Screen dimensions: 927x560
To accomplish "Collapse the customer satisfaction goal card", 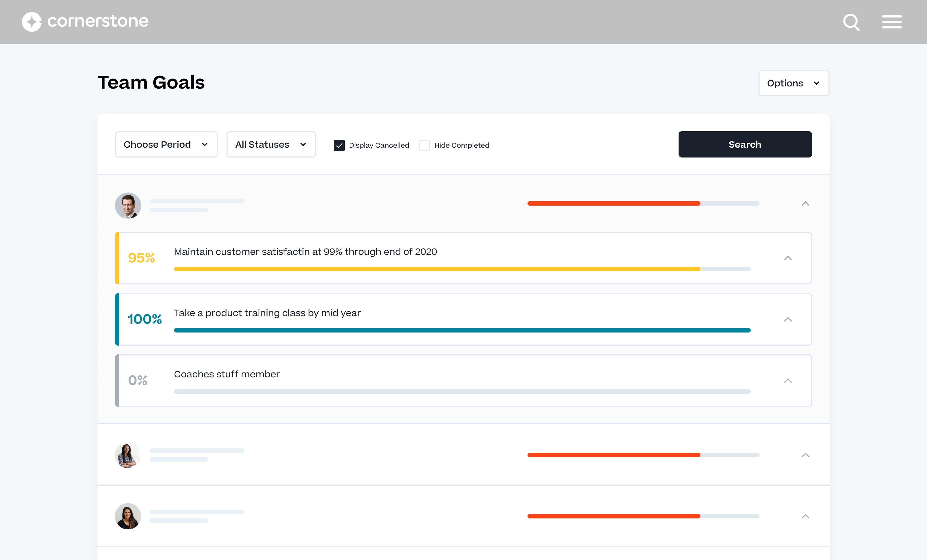I will (x=788, y=258).
